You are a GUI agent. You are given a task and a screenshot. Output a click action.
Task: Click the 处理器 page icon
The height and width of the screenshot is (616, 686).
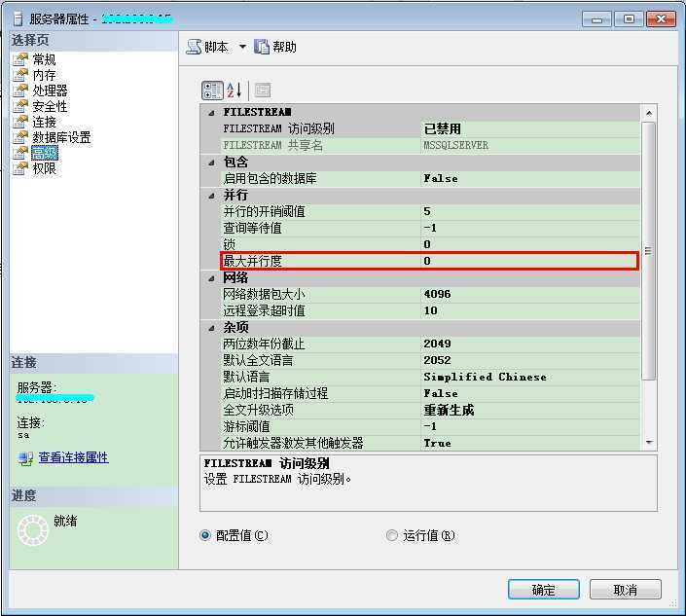pos(20,91)
